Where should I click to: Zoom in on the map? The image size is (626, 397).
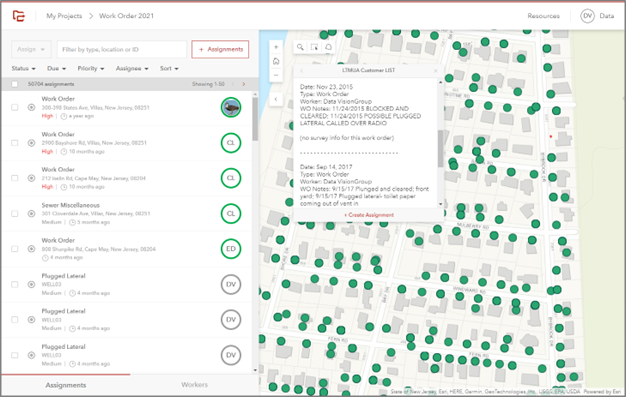276,47
